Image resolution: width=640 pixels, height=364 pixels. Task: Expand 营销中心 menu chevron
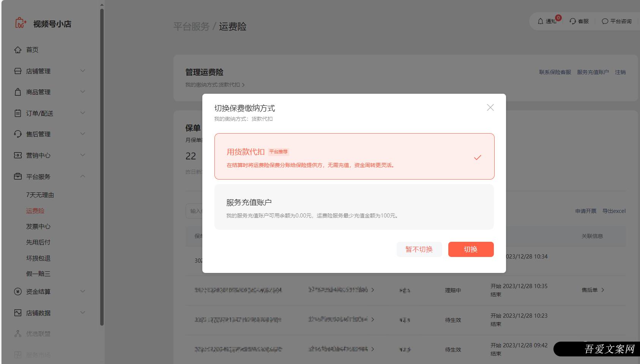[83, 155]
